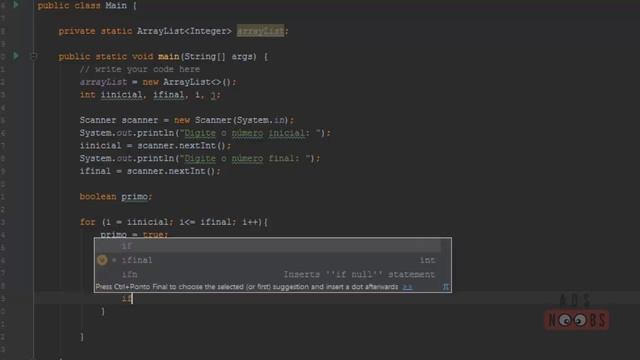The height and width of the screenshot is (360, 640).
Task: Click the 'Digite o número final' string
Action: point(245,158)
